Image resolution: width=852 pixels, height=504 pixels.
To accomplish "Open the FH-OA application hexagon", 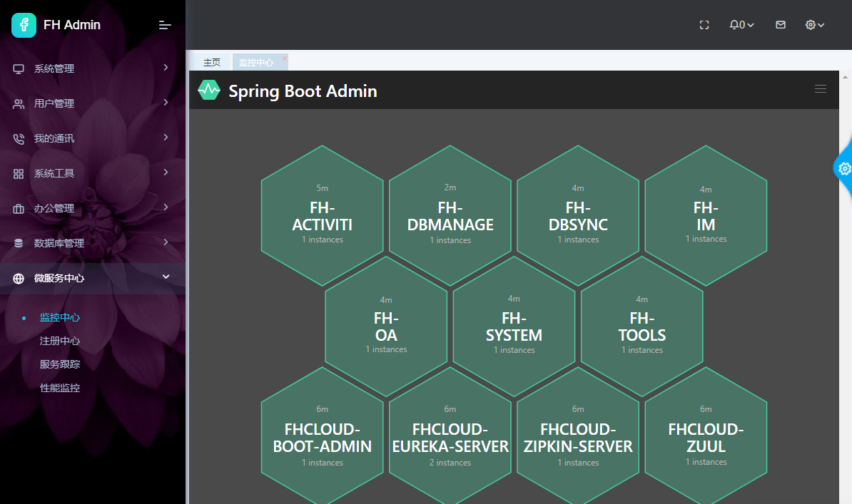I will [x=386, y=326].
